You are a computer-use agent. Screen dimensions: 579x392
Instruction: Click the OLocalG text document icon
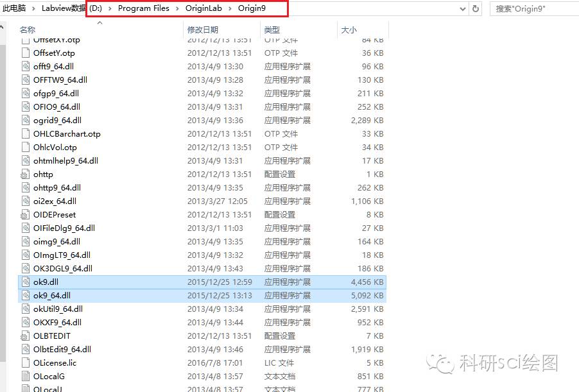click(25, 377)
